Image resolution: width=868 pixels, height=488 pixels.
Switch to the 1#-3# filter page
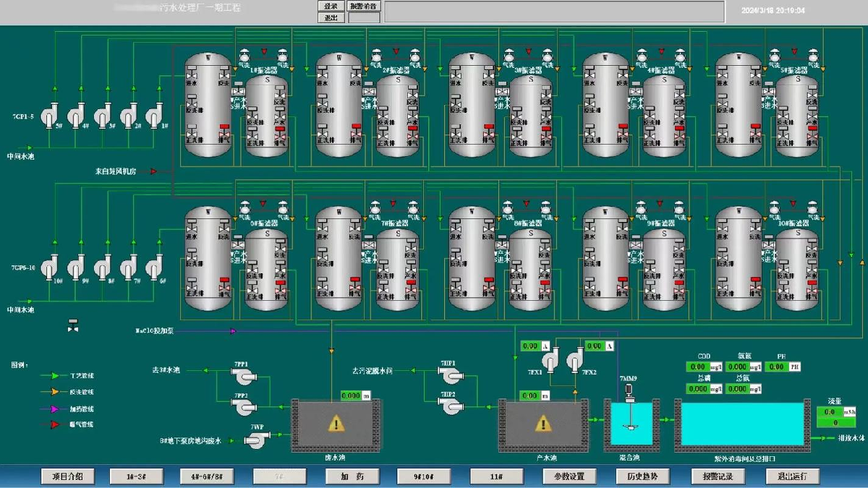coord(135,476)
